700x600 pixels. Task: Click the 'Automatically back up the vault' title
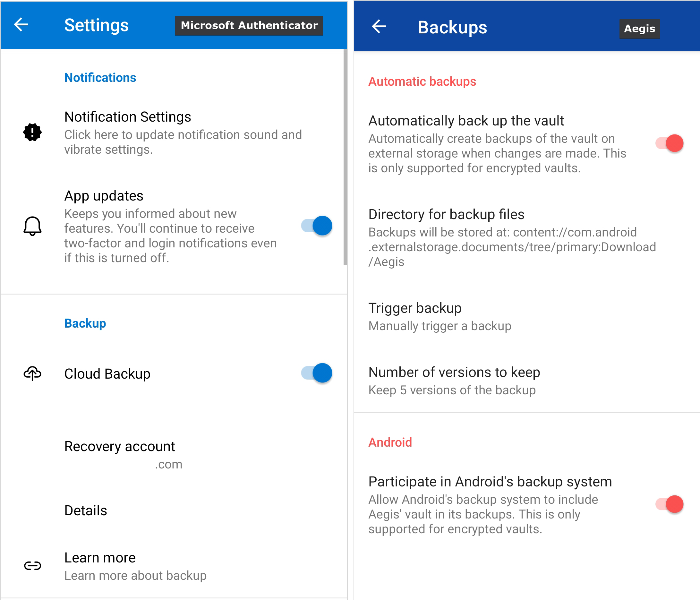pos(466,121)
